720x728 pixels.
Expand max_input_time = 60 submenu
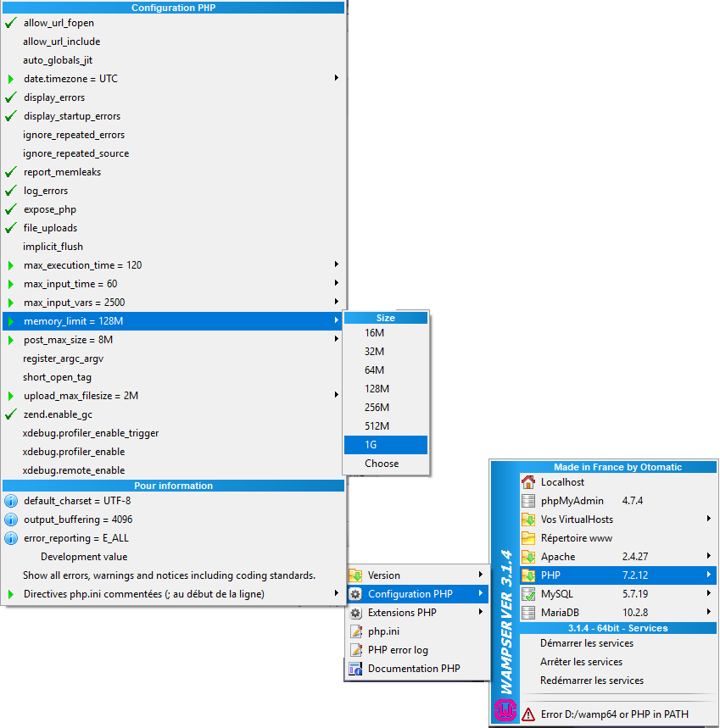tap(173, 284)
